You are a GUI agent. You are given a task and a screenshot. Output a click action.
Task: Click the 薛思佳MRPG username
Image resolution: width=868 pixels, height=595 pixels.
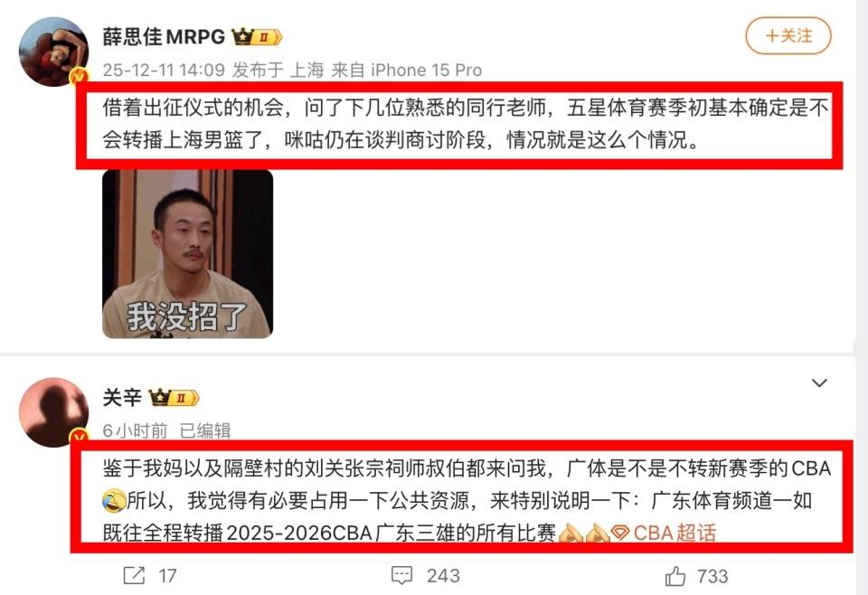[x=164, y=37]
